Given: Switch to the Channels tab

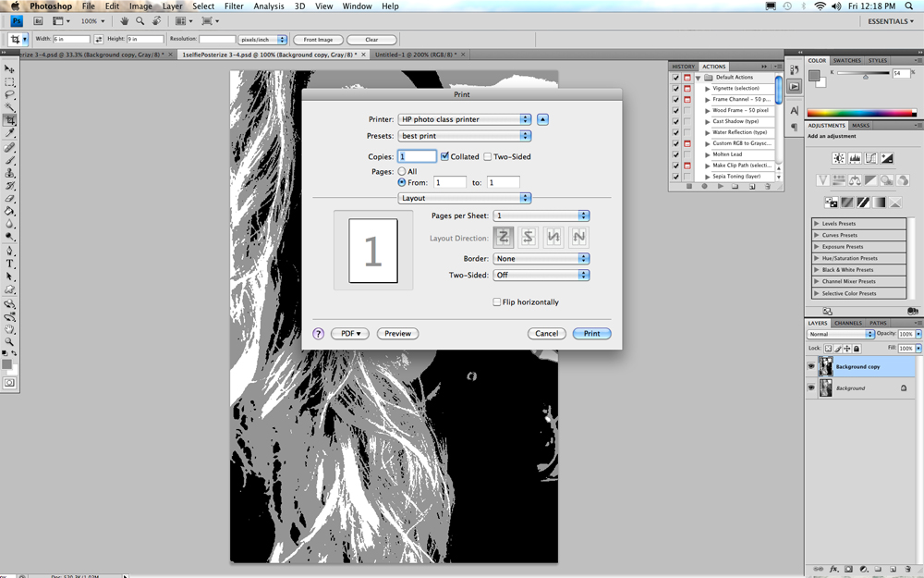Looking at the screenshot, I should point(848,323).
